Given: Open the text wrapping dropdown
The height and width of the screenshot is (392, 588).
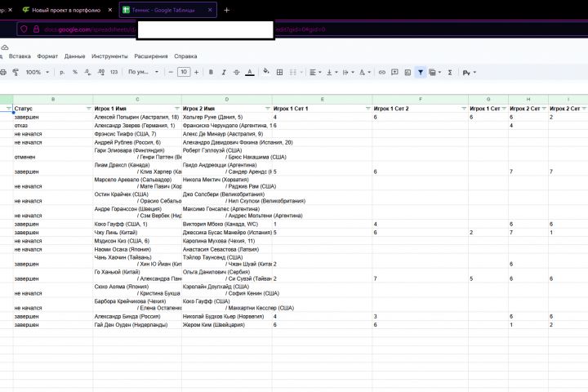Looking at the screenshot, I should 349,73.
